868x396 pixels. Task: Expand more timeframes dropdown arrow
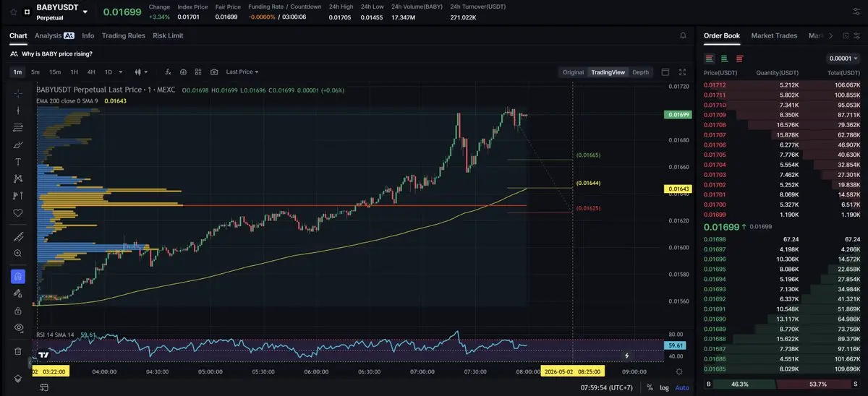[121, 72]
